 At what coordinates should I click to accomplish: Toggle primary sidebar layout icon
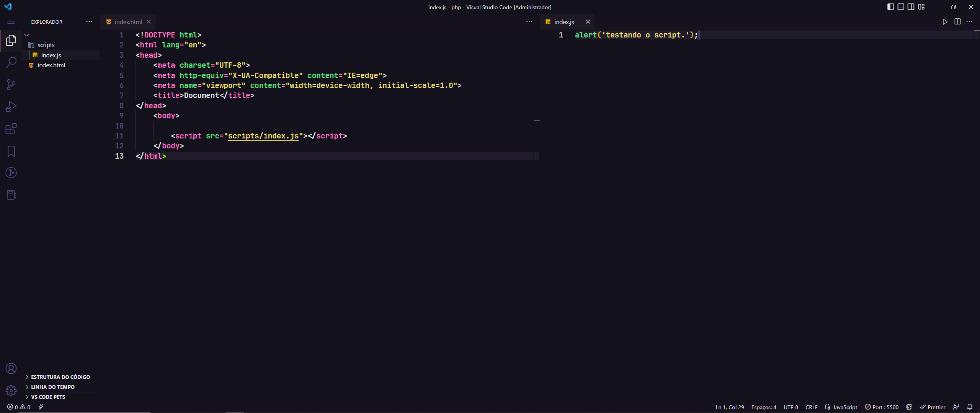[x=890, y=7]
